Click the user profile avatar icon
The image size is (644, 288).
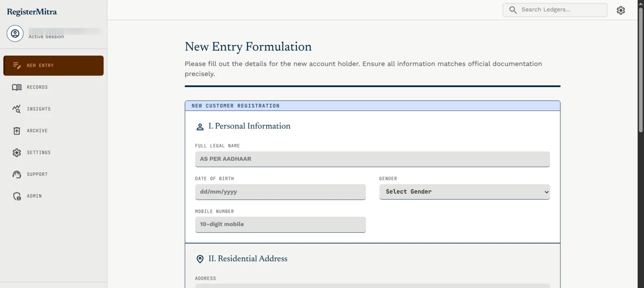[x=15, y=34]
